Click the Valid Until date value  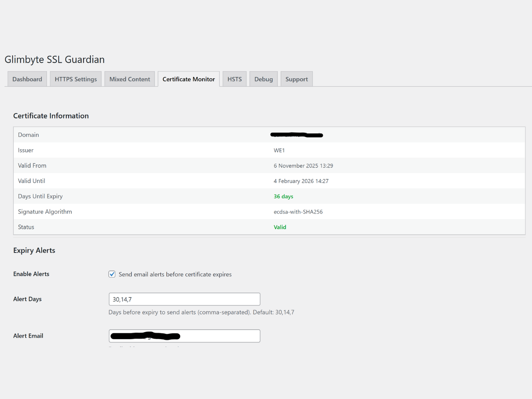[x=301, y=181]
